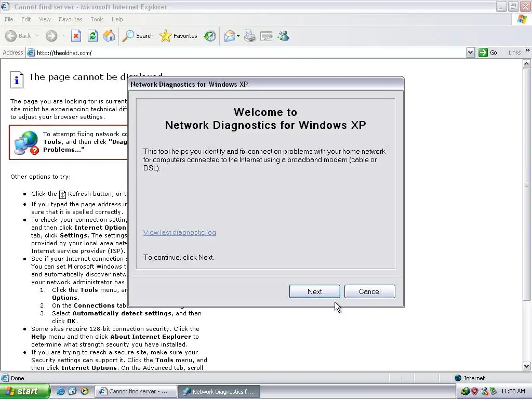The width and height of the screenshot is (532, 399).
Task: Click the Windows flag logo in menu bar
Action: point(522,19)
